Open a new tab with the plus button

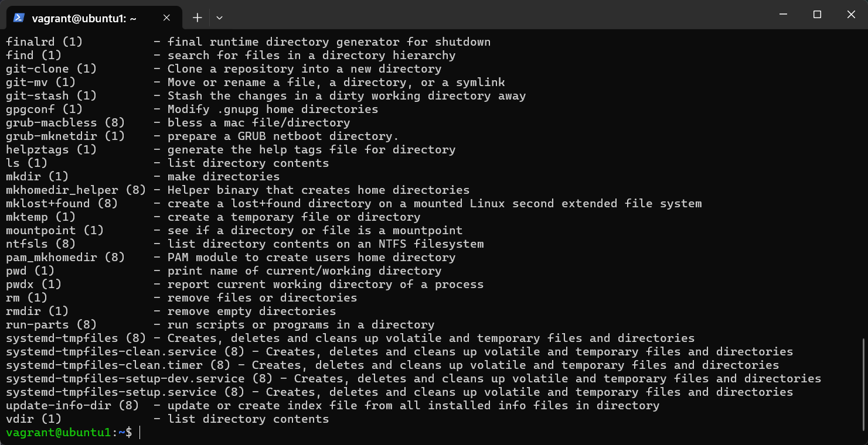tap(198, 18)
